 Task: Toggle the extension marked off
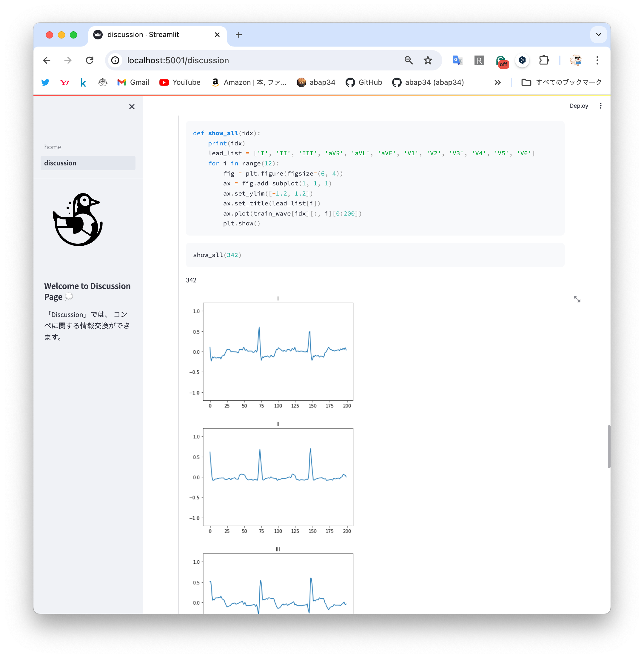pyautogui.click(x=502, y=61)
